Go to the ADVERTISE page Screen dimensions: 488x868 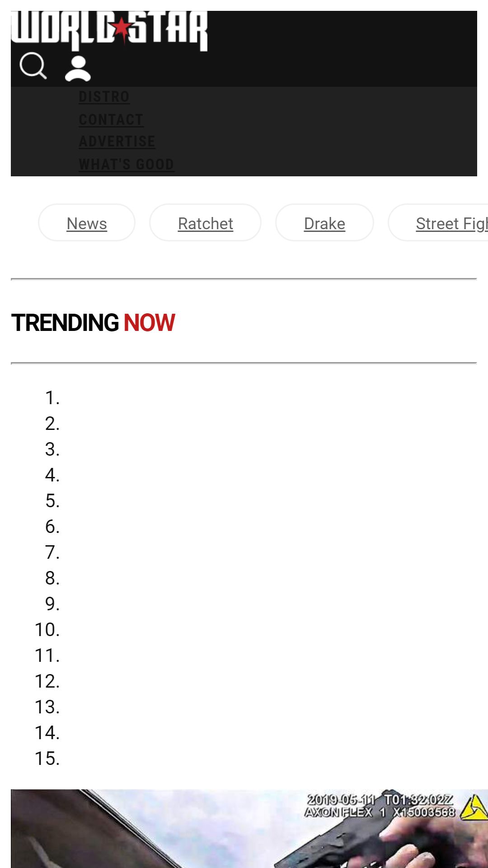pyautogui.click(x=117, y=142)
